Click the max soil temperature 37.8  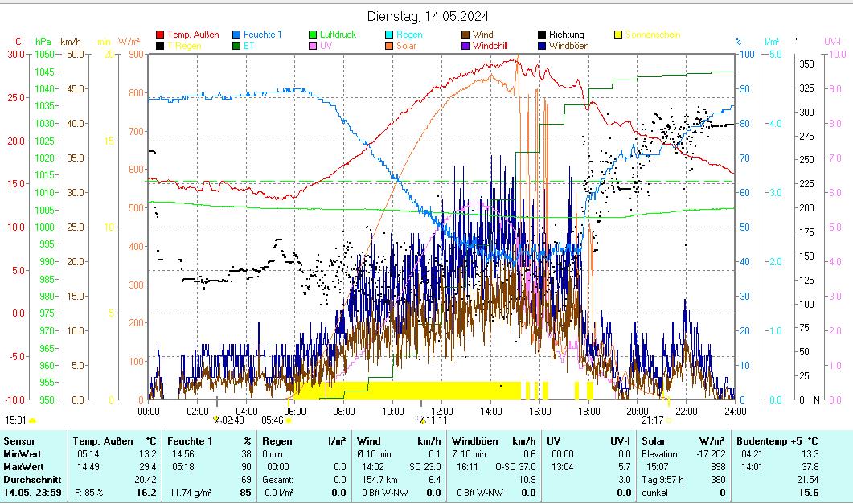point(810,467)
